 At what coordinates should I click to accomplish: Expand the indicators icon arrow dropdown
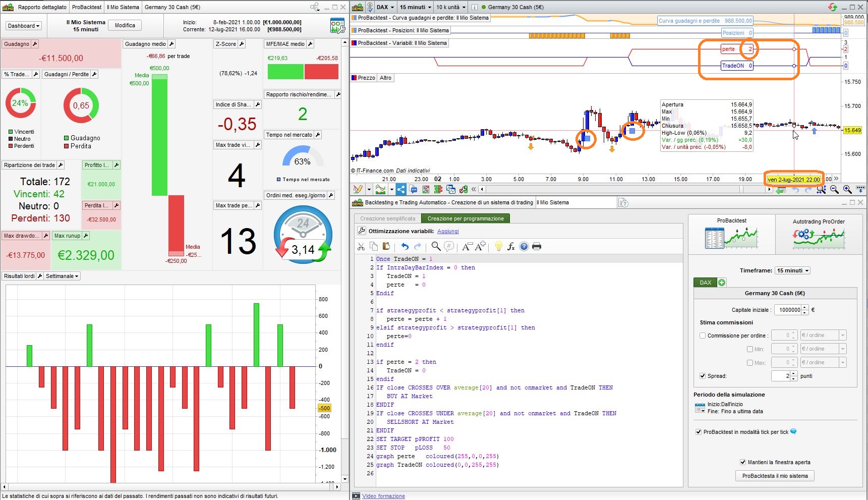click(391, 189)
